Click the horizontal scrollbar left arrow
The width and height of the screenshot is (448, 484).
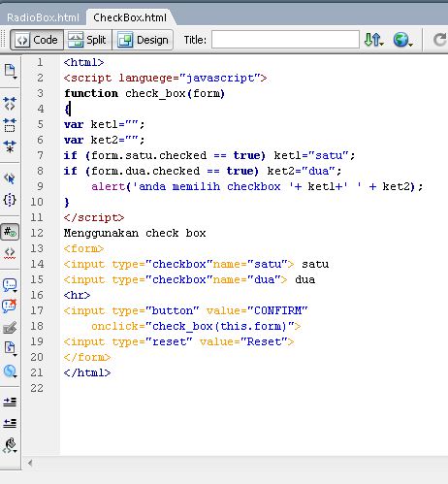click(30, 463)
